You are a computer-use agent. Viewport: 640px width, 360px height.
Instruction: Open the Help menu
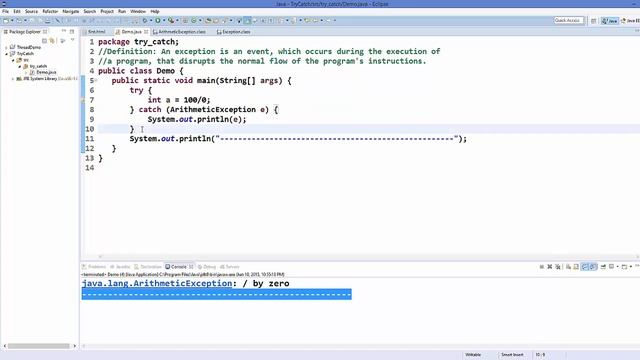tap(155, 11)
